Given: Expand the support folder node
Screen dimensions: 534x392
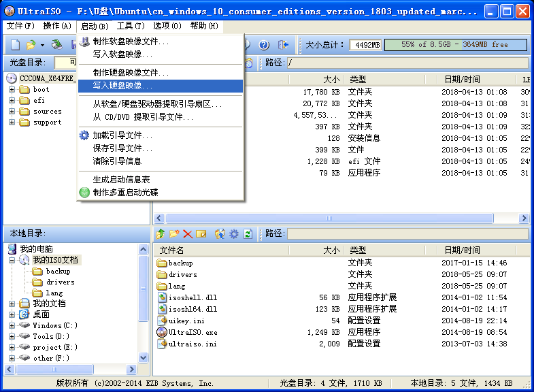Looking at the screenshot, I should pyautogui.click(x=12, y=122).
